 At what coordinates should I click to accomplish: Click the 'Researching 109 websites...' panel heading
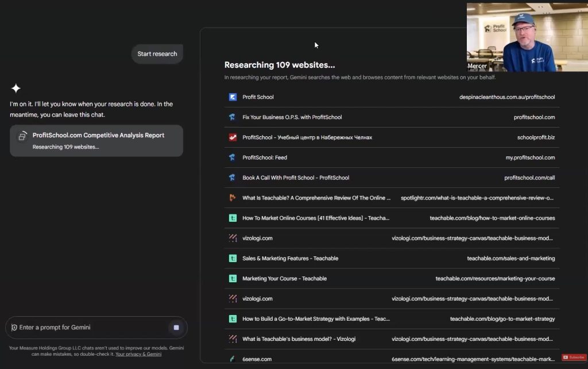tap(280, 65)
